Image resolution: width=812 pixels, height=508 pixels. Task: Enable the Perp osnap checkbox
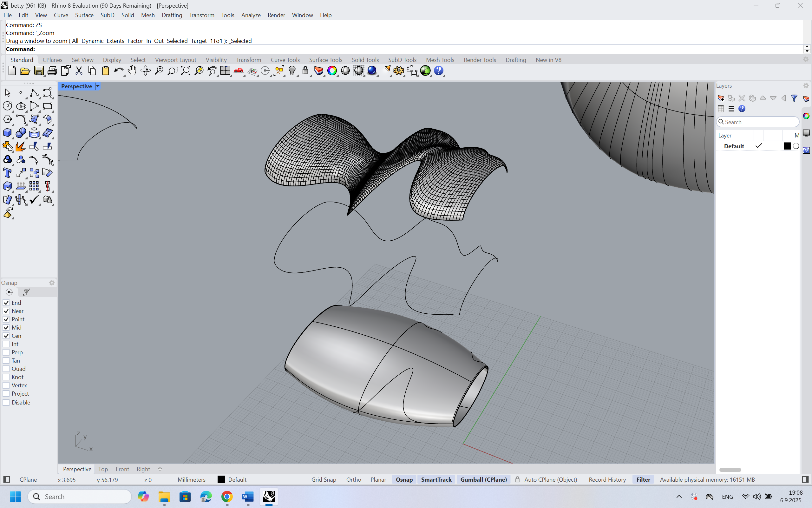tap(6, 352)
